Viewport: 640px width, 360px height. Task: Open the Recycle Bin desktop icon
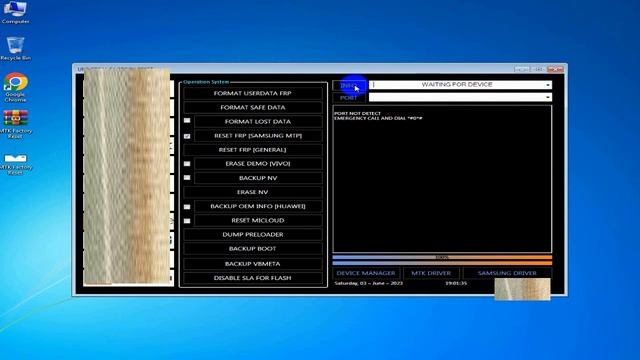tap(15, 48)
